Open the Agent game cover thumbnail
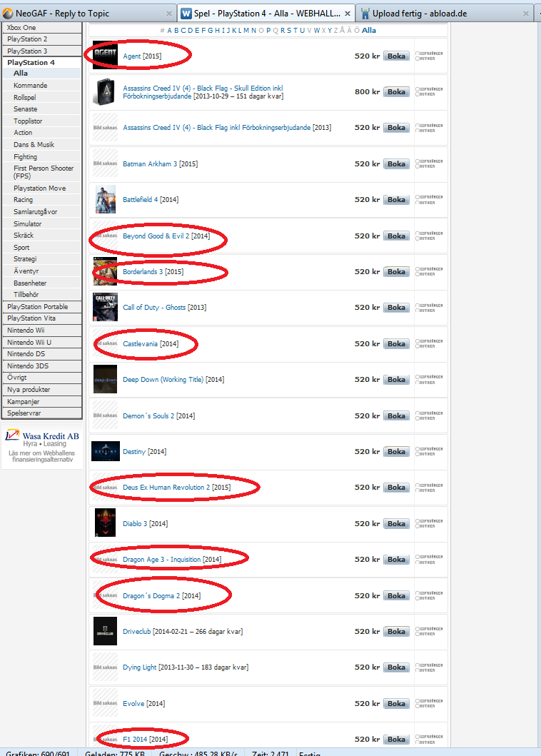541x756 pixels. tap(105, 56)
